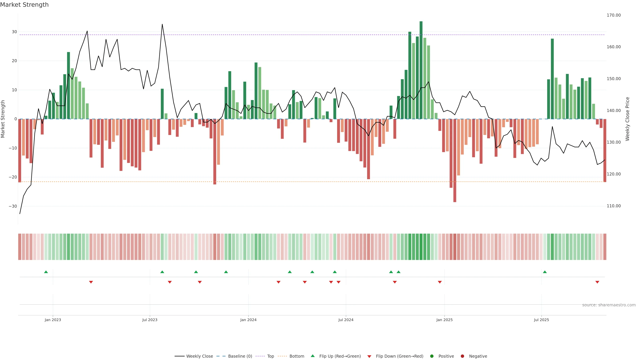Viewport: 644px width, 362px height.
Task: Click the Flip Up green triangle legend icon
Action: coord(312,356)
